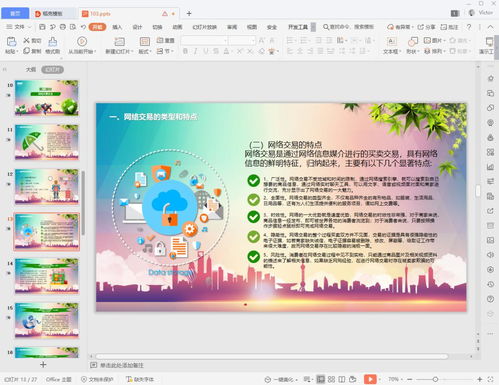
Task: Toggle Bold formatting button
Action: pyautogui.click(x=185, y=51)
